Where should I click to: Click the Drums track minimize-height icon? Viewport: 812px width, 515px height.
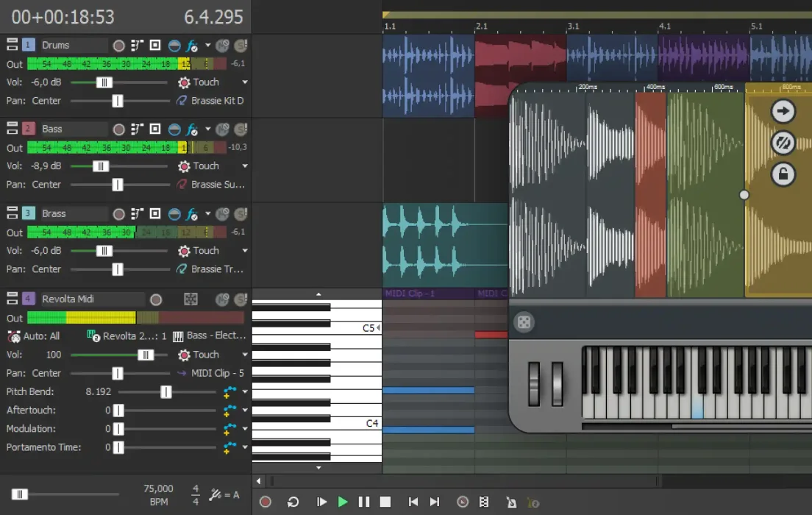(x=12, y=45)
